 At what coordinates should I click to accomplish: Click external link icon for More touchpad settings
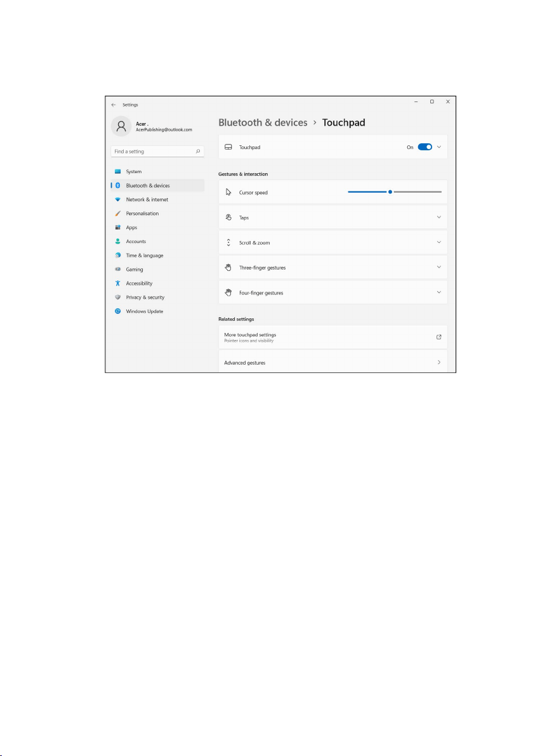pos(439,337)
